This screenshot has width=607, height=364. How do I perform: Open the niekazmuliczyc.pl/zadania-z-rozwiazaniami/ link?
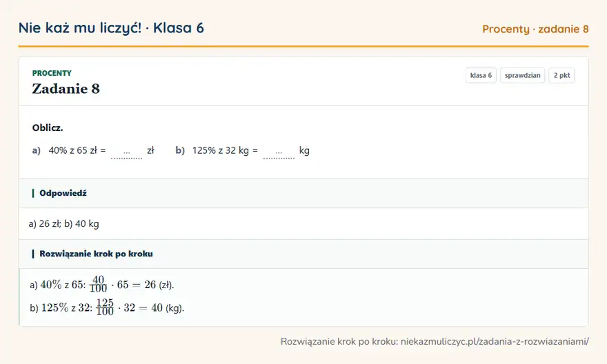point(495,341)
